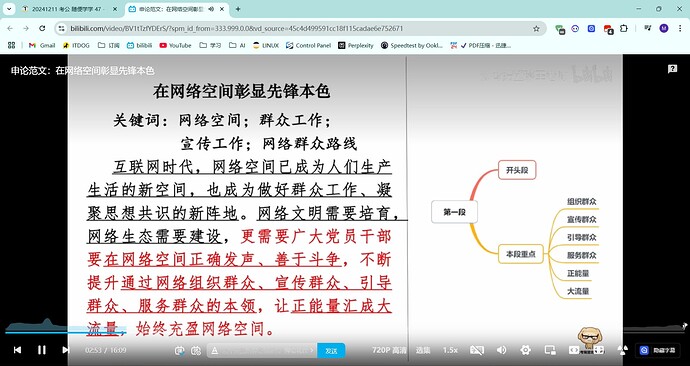Open the Extensions puzzle menu
This screenshot has height=366, width=690.
pyautogui.click(x=624, y=29)
